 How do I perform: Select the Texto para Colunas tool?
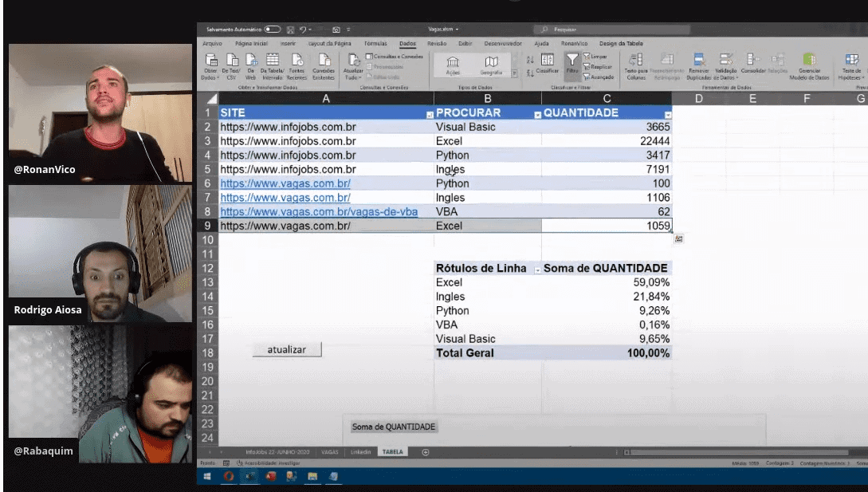click(x=634, y=64)
